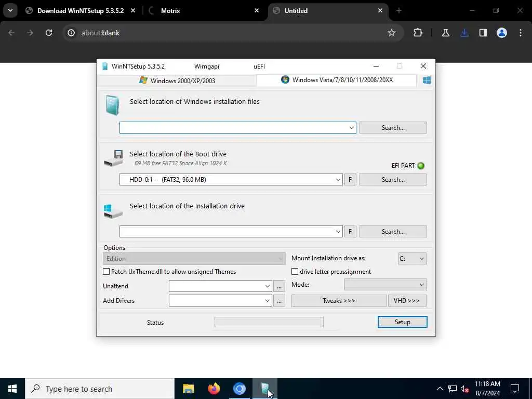Open a new Chrome tab
The height and width of the screenshot is (399, 532).
(x=399, y=11)
